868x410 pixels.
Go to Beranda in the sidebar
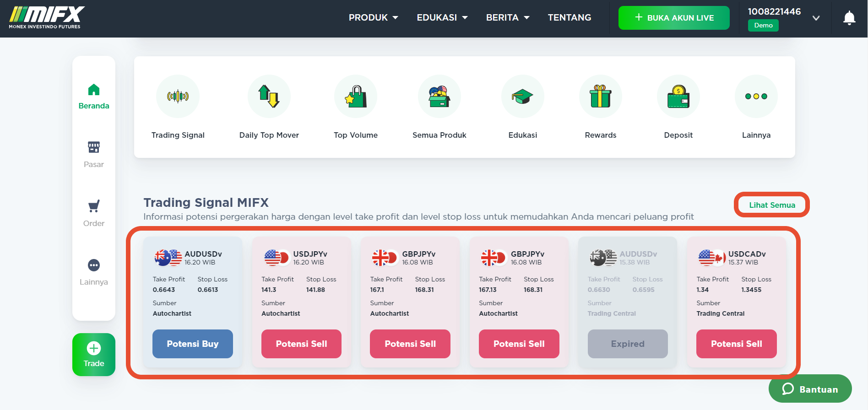(94, 97)
